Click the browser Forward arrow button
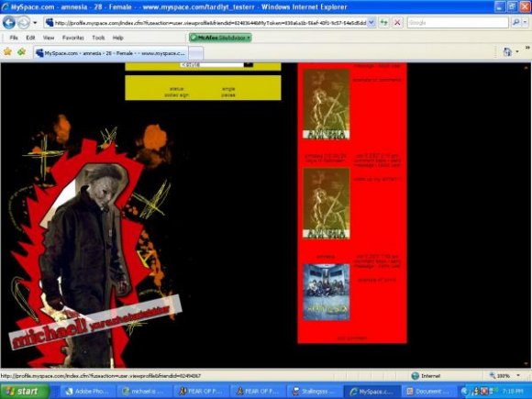532x399 pixels. click(24, 23)
